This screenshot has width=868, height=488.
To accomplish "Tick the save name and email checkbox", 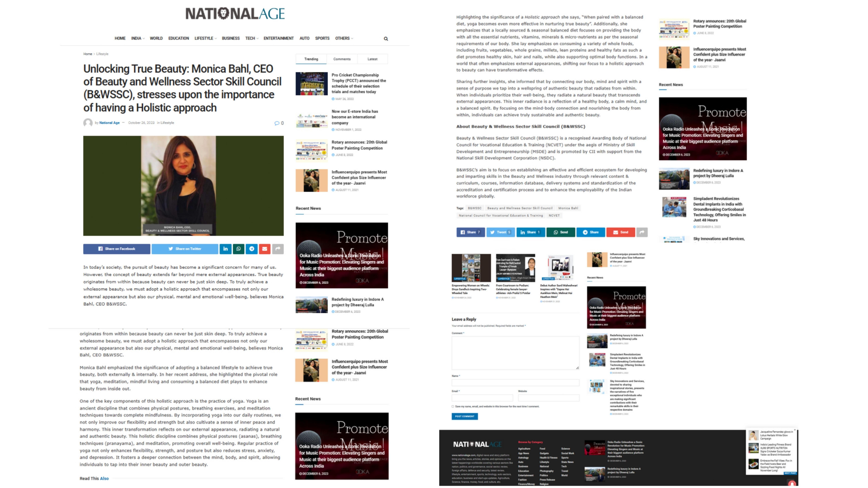I will pyautogui.click(x=453, y=406).
